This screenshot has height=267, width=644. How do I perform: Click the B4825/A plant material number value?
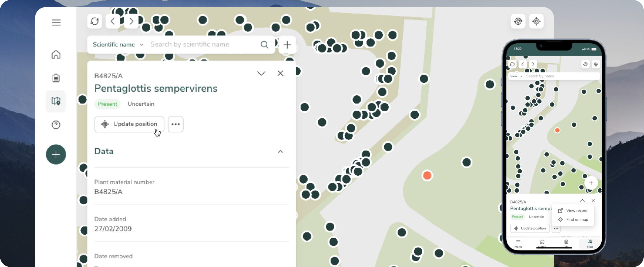coord(108,192)
